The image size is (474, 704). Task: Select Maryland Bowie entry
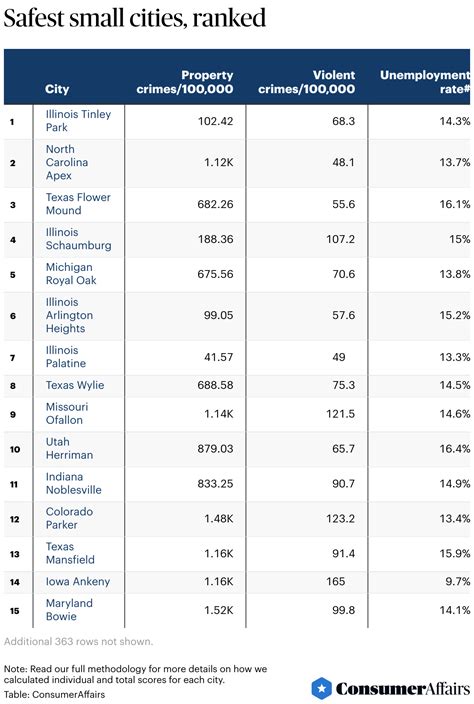click(69, 610)
